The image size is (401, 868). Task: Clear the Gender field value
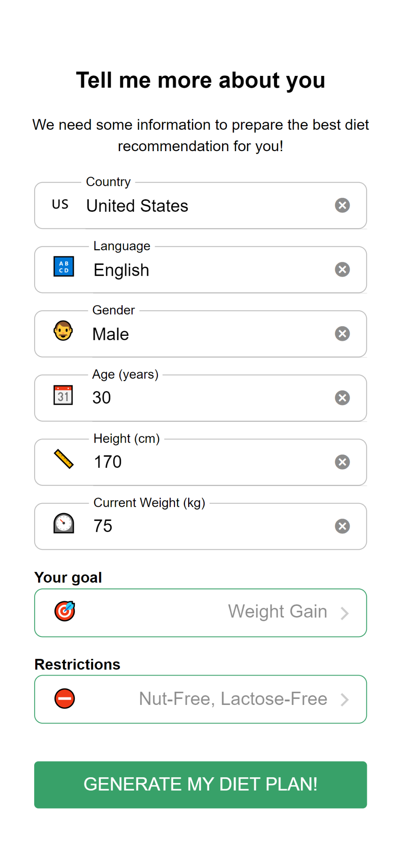pos(342,334)
